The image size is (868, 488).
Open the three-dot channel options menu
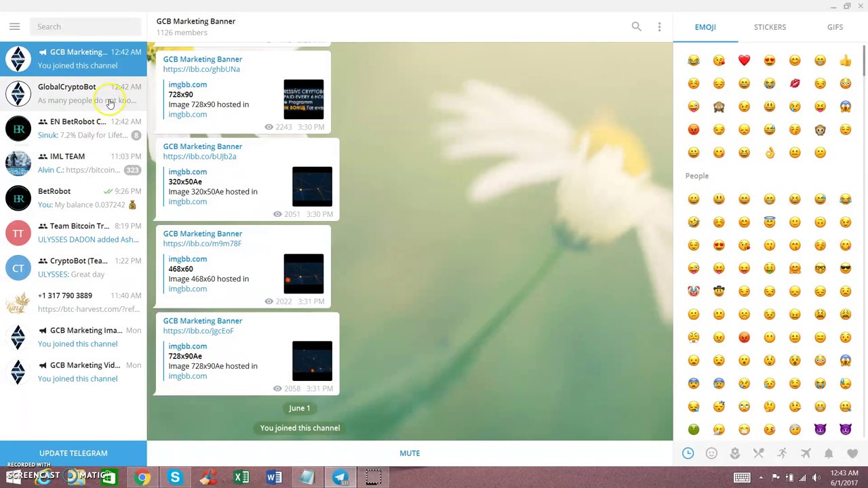pos(659,26)
